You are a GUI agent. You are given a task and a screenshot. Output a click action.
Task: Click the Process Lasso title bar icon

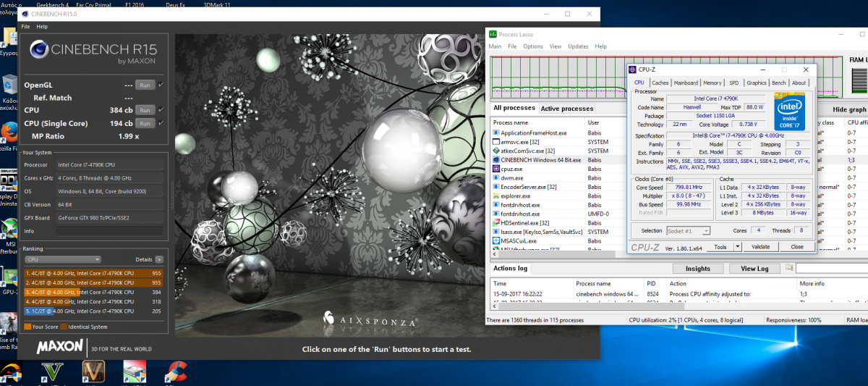493,34
